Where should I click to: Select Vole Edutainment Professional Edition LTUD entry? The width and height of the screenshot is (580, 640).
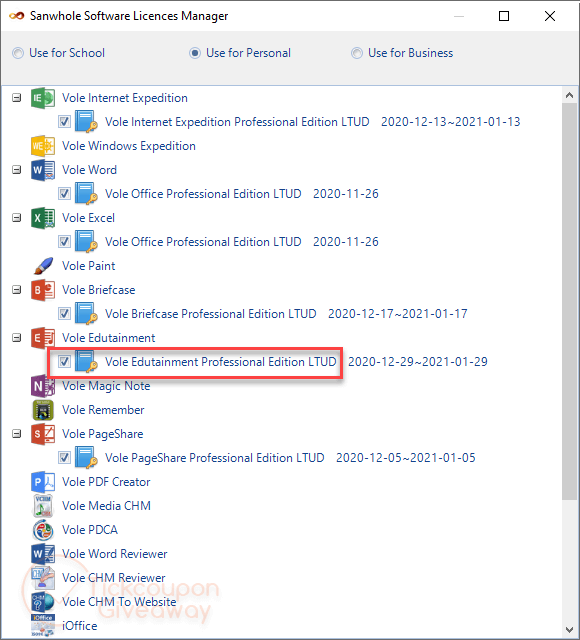tap(221, 362)
